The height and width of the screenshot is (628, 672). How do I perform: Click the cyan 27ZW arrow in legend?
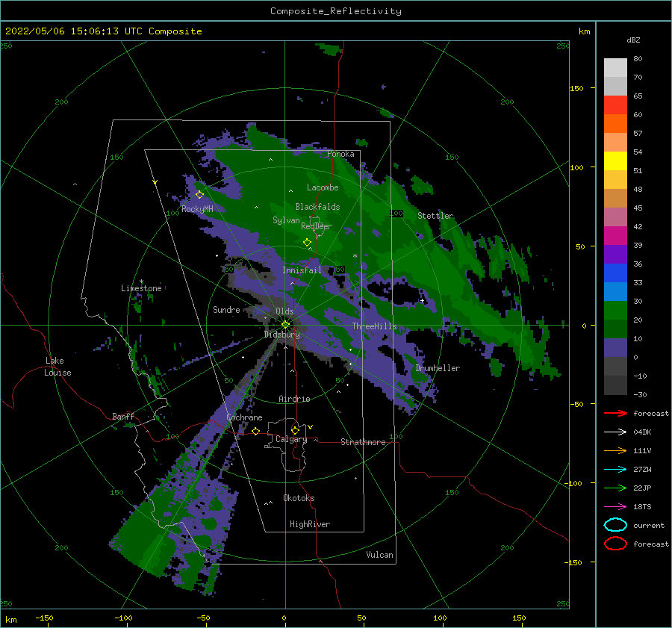[x=615, y=470]
